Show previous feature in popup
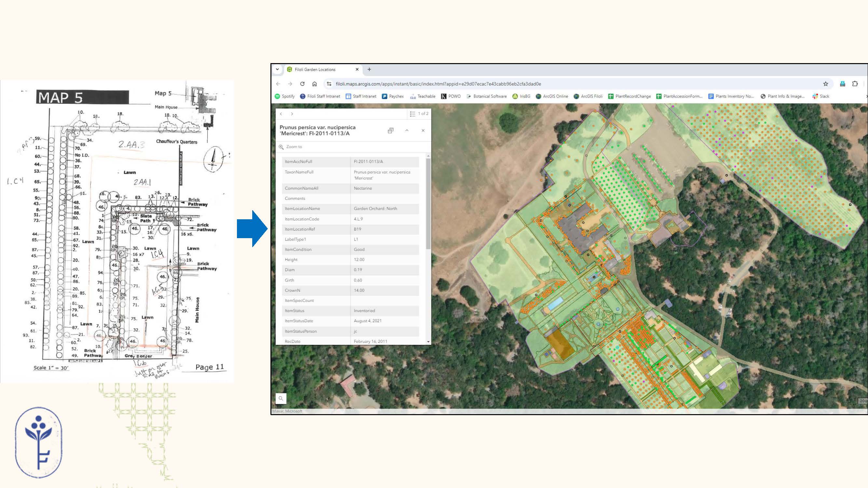The height and width of the screenshot is (488, 868). point(281,114)
